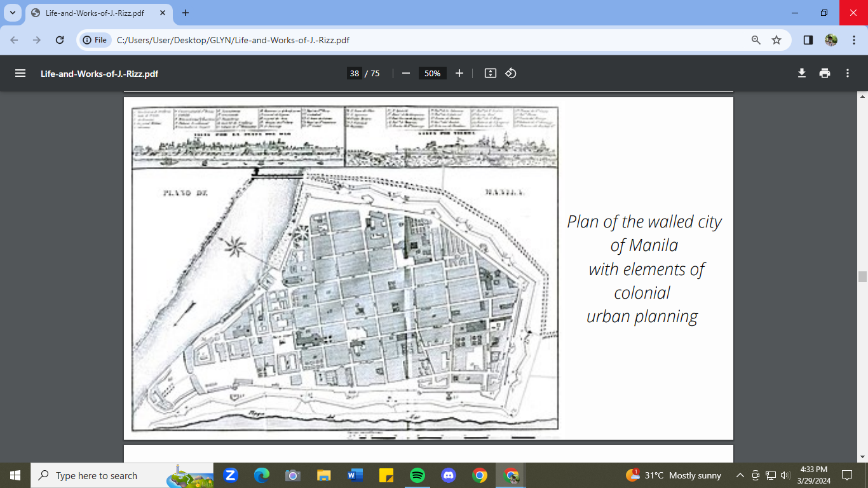Expand the tab search dropdown

click(12, 13)
